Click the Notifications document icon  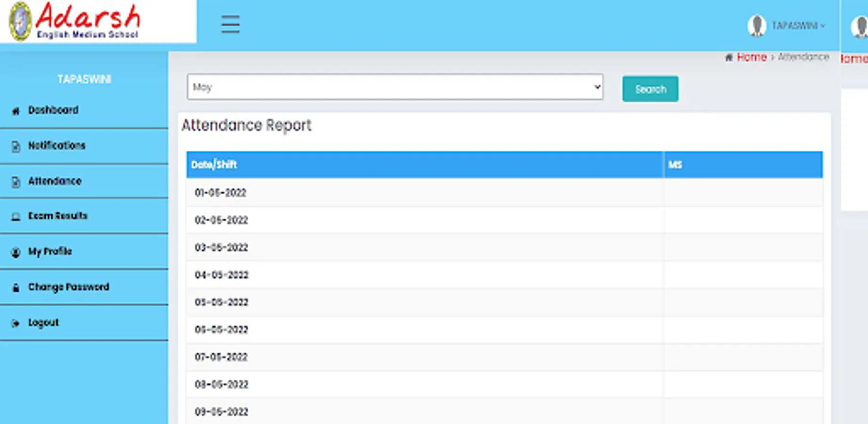pyautogui.click(x=16, y=146)
